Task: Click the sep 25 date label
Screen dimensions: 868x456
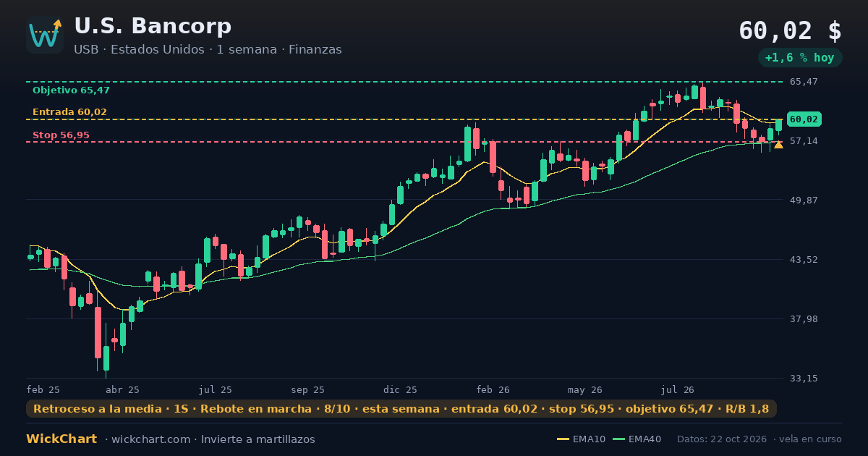Action: pyautogui.click(x=308, y=389)
